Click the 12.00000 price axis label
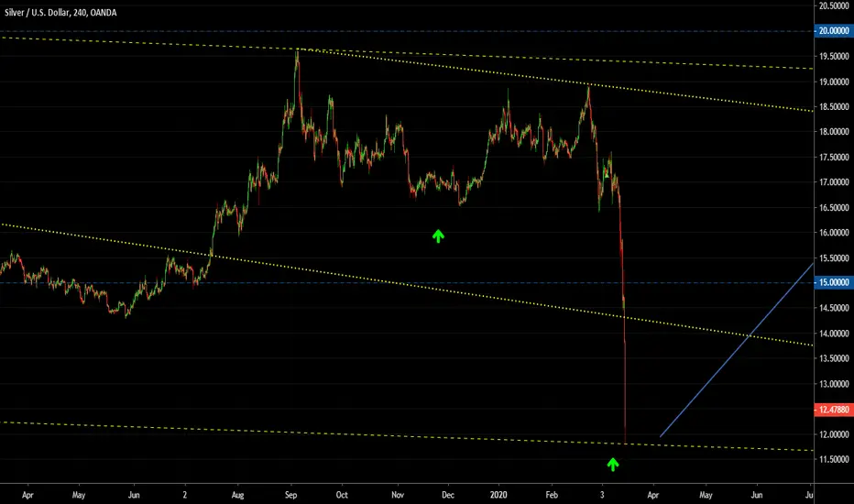The image size is (854, 504). (x=834, y=434)
